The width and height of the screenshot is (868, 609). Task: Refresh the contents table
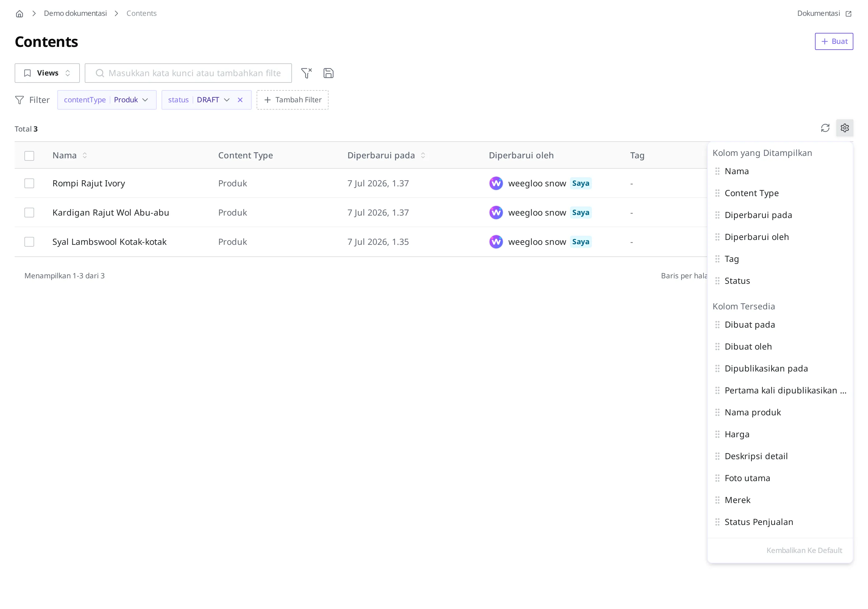(825, 128)
